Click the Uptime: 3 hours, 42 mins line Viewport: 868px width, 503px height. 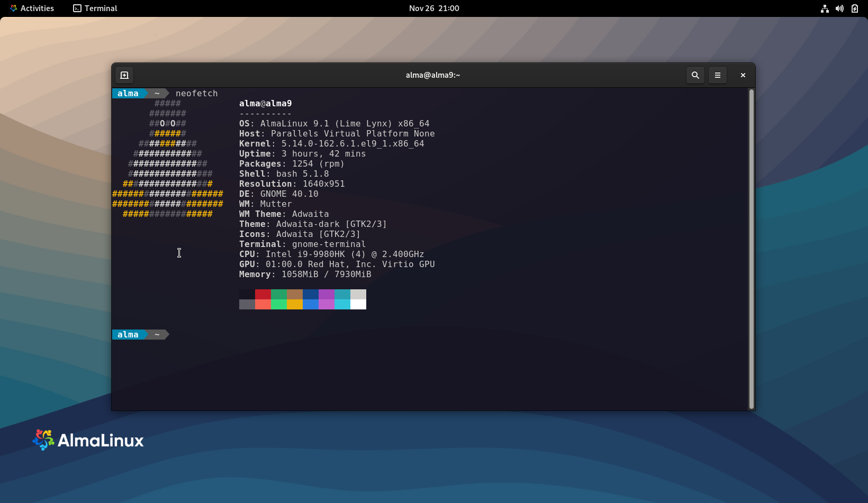[x=302, y=154]
